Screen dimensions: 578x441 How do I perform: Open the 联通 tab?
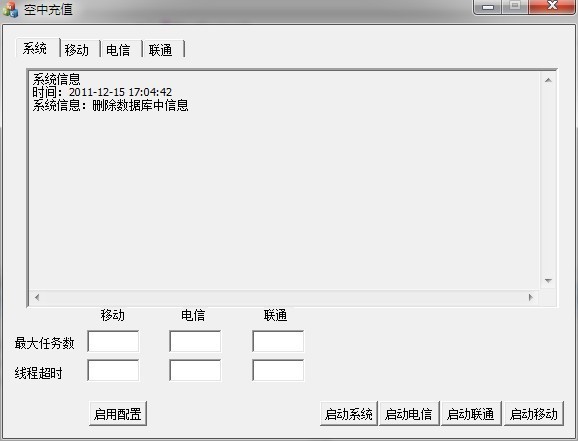coord(163,49)
